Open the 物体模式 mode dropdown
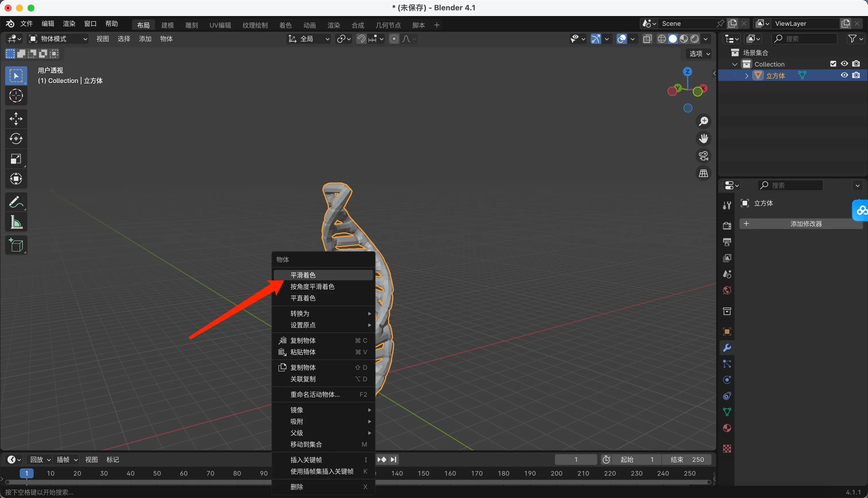The height and width of the screenshot is (498, 868). [x=58, y=39]
